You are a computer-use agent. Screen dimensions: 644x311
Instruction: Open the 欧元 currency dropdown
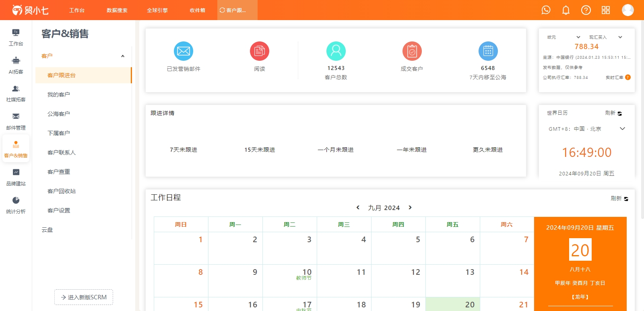click(x=563, y=37)
